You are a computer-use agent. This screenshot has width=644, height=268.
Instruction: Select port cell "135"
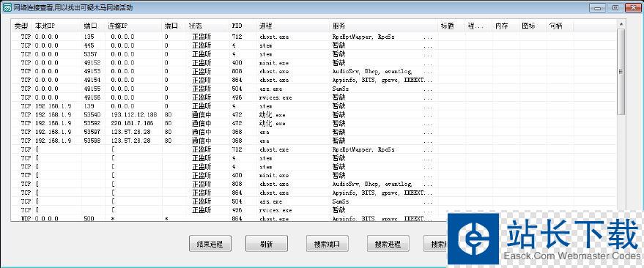click(89, 37)
